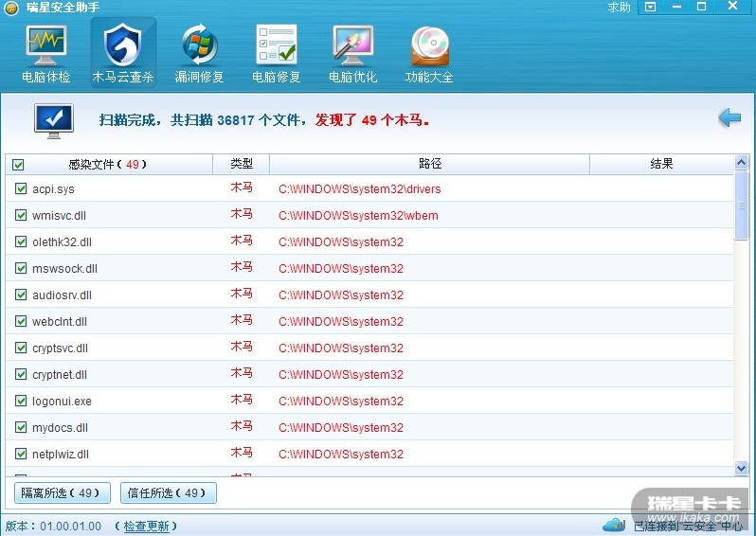Minimize the Rising security assistant window

point(676,7)
